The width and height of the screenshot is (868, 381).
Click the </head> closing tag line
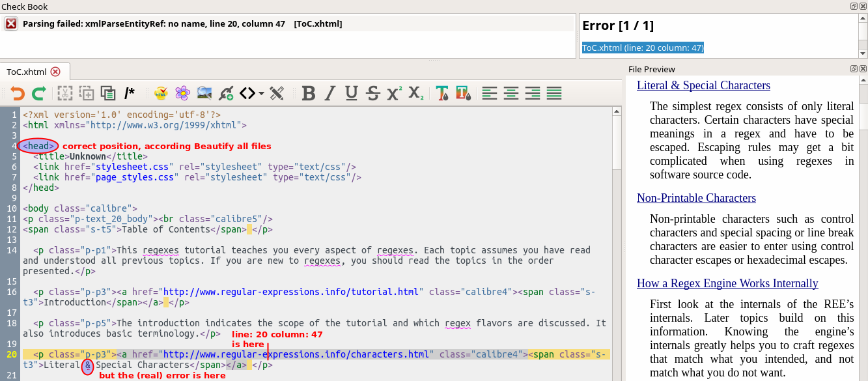tap(41, 188)
